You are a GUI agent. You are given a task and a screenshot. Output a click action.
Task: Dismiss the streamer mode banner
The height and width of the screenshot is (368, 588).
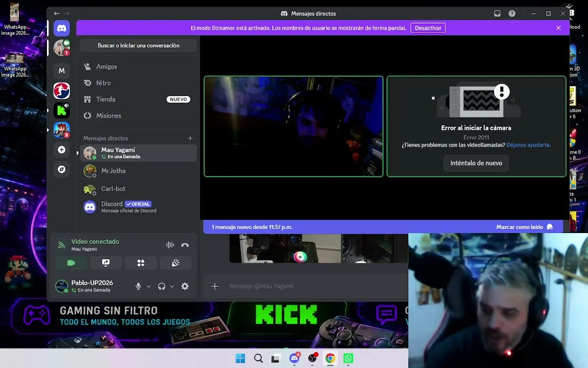558,28
